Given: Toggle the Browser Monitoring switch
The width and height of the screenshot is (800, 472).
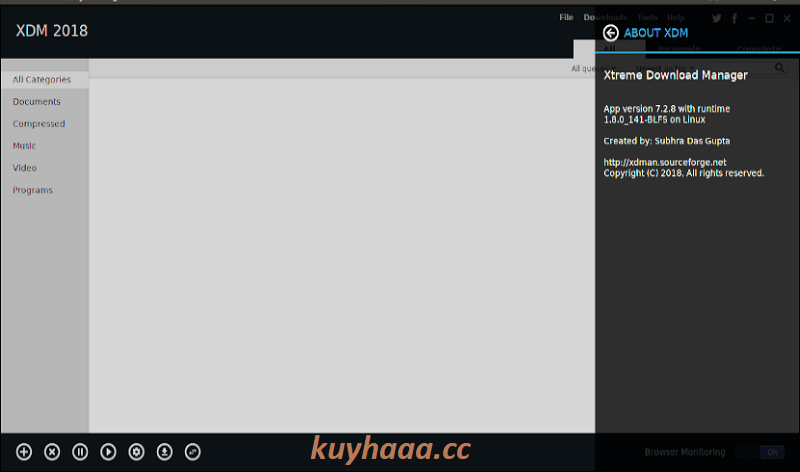Looking at the screenshot, I should 760,452.
